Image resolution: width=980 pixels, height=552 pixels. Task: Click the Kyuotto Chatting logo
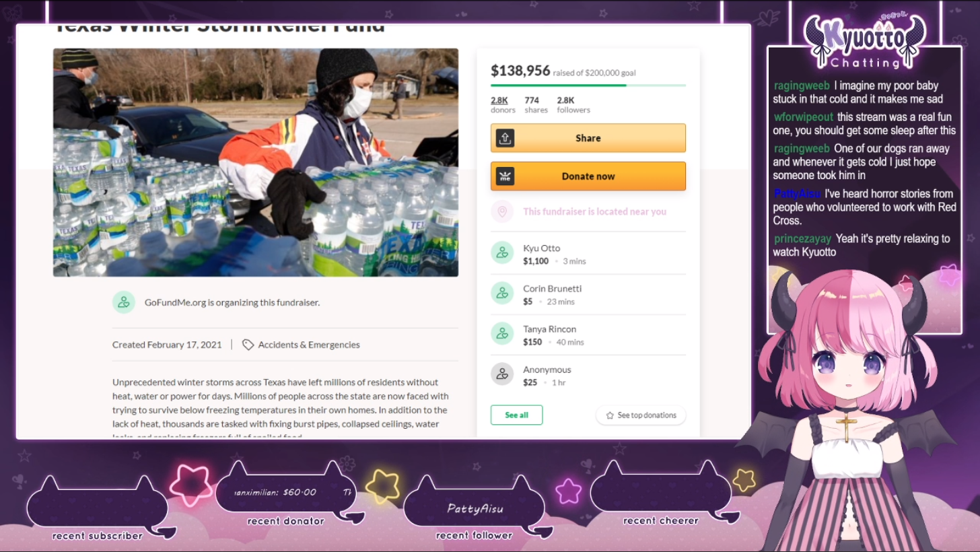864,42
